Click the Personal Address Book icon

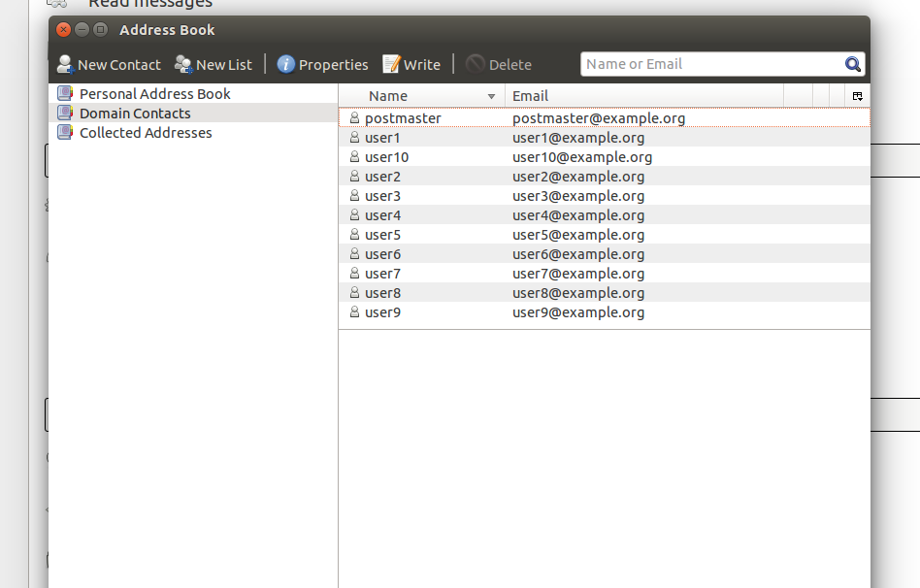tap(65, 94)
